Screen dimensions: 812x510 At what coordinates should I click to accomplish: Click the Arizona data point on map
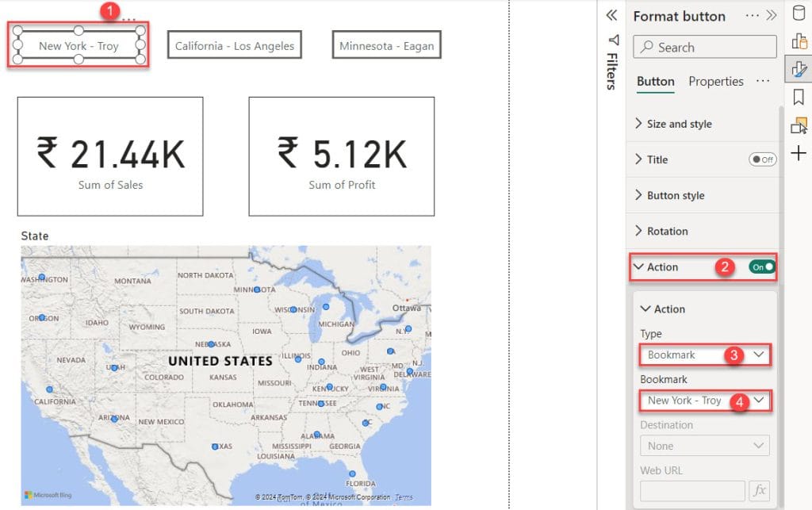click(114, 419)
